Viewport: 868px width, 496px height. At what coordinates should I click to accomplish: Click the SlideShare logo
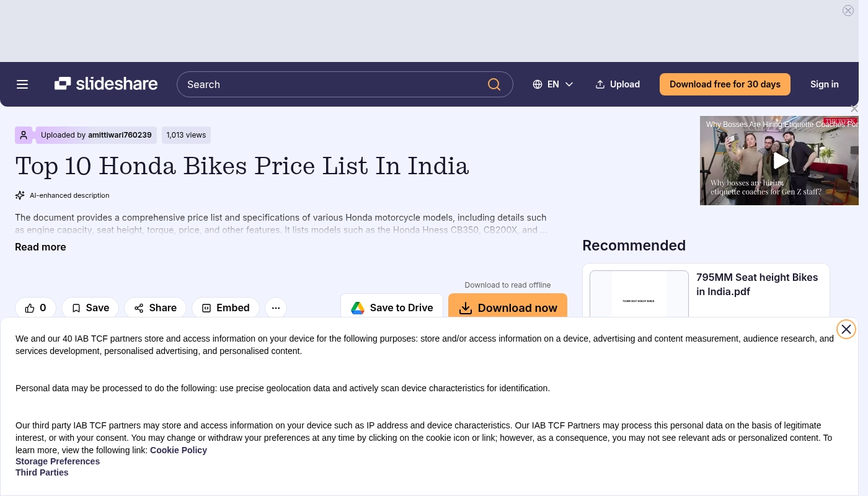point(106,84)
